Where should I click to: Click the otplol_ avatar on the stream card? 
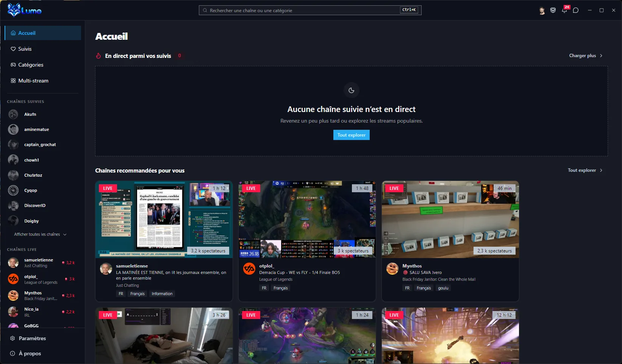(x=249, y=269)
